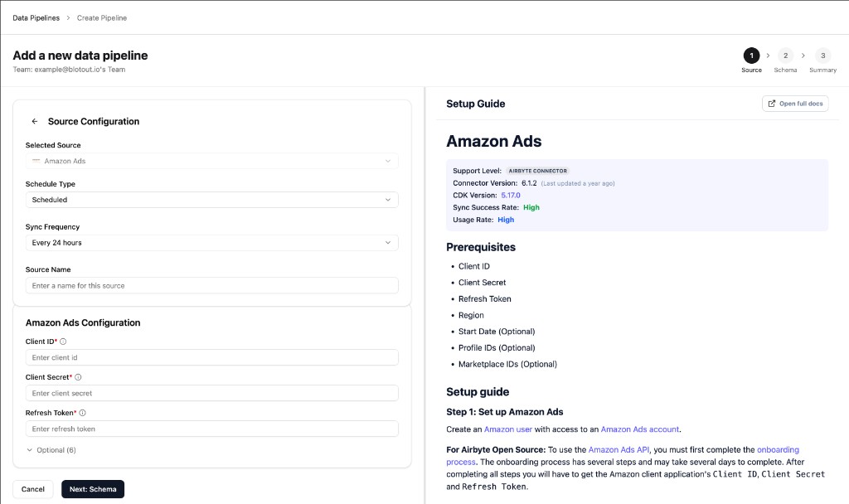Screen dimensions: 849x504
Task: Click the Usage Rate High value
Action: [x=506, y=220]
